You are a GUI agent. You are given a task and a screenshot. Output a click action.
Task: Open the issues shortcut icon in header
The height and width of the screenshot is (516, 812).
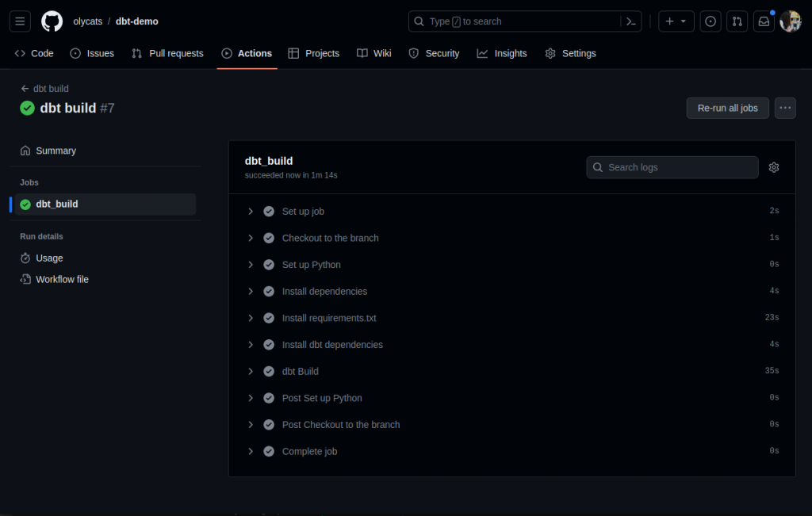pyautogui.click(x=710, y=21)
